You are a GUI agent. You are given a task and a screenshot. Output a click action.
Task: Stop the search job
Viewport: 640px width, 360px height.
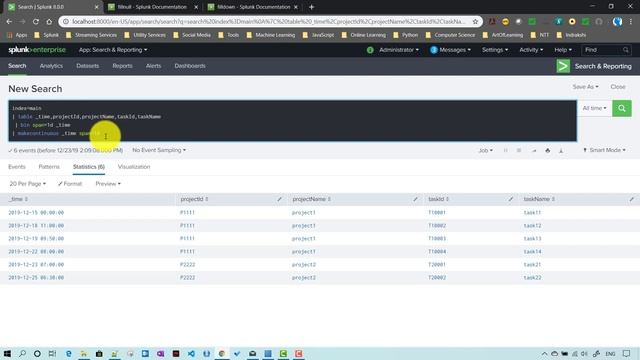coord(519,150)
